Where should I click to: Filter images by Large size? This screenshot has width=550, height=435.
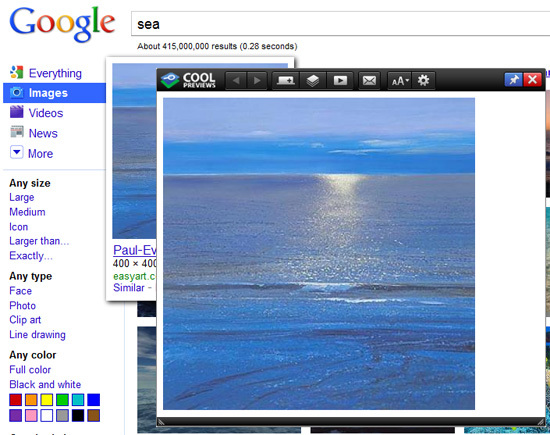22,197
